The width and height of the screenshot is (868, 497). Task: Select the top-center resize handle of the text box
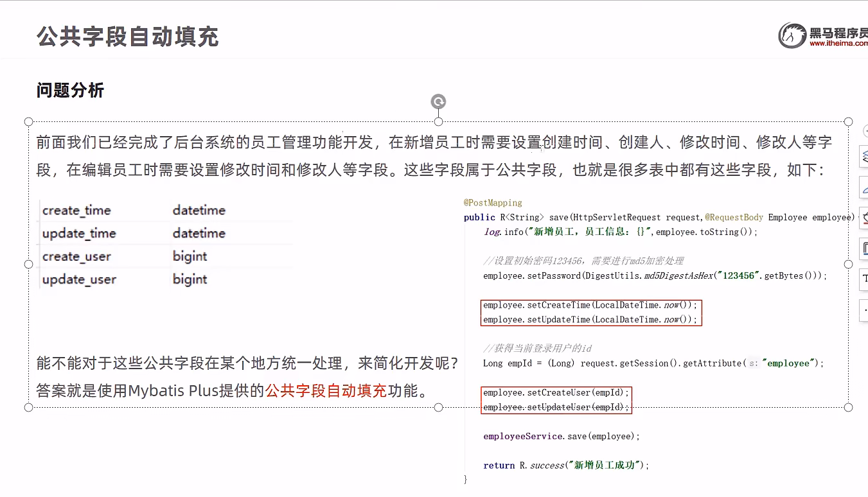point(438,121)
